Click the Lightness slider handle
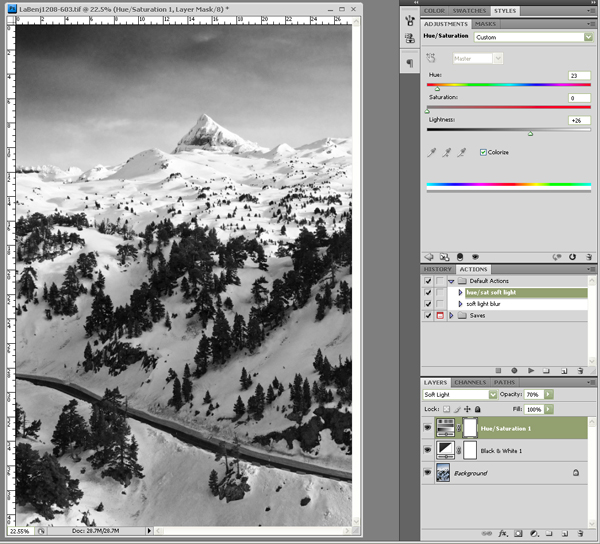Screen dimensions: 600x544 pyautogui.click(x=530, y=133)
